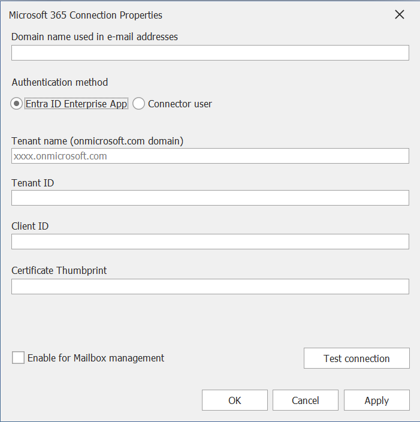This screenshot has height=422, width=420.
Task: Cancel the connection properties dialog
Action: (305, 400)
